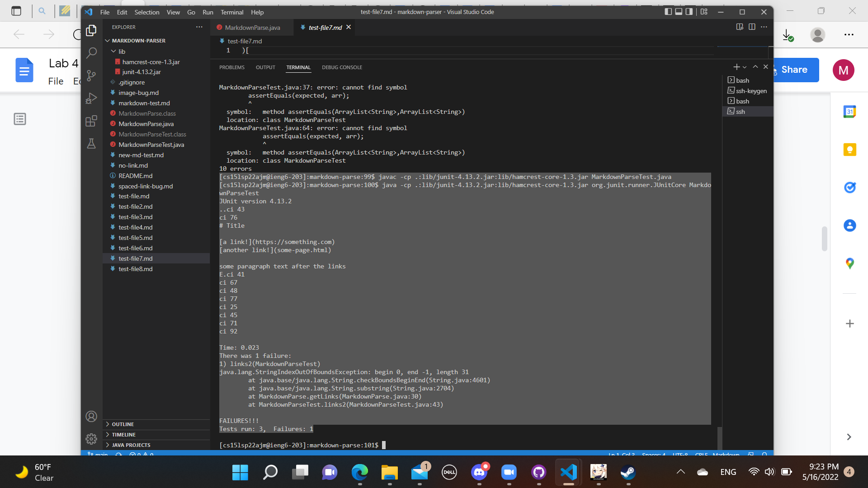Open Run and Debug view
The width and height of the screenshot is (868, 488).
point(91,98)
